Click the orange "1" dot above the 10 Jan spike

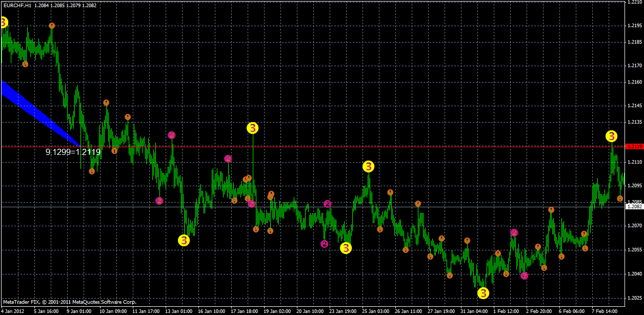click(x=106, y=102)
